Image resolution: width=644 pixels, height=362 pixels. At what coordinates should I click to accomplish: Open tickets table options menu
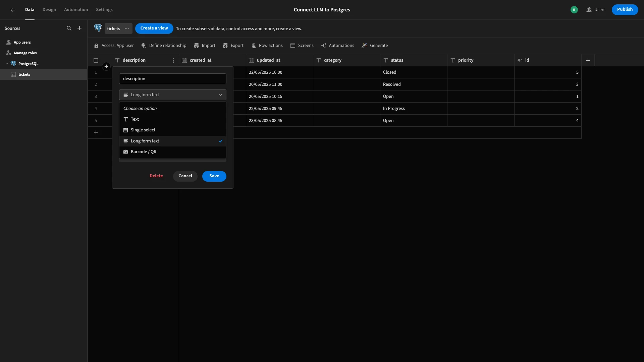pyautogui.click(x=127, y=28)
